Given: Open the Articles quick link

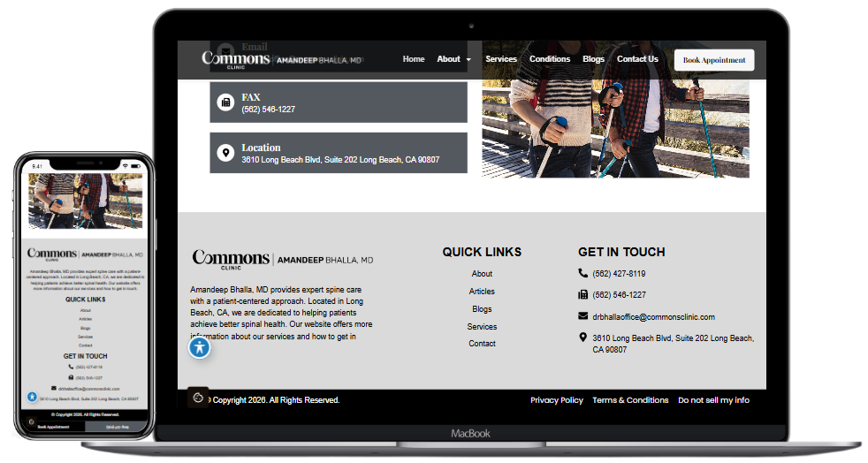Looking at the screenshot, I should (x=482, y=292).
